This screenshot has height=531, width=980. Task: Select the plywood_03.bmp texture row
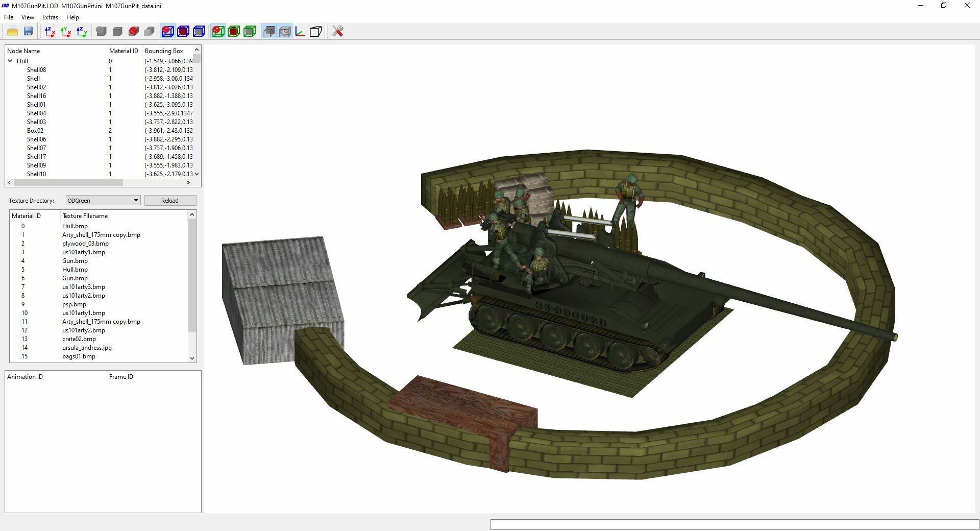[99, 244]
